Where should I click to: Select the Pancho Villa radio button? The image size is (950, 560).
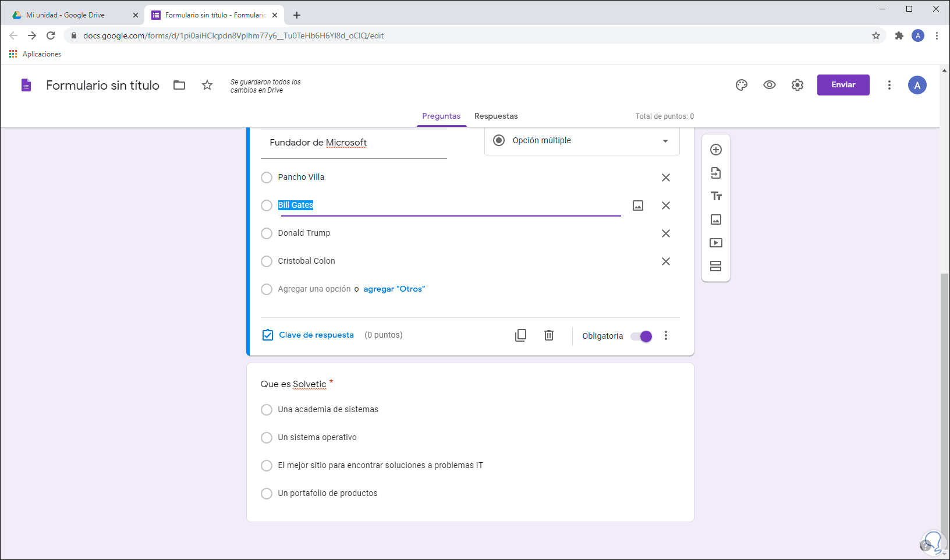click(267, 178)
